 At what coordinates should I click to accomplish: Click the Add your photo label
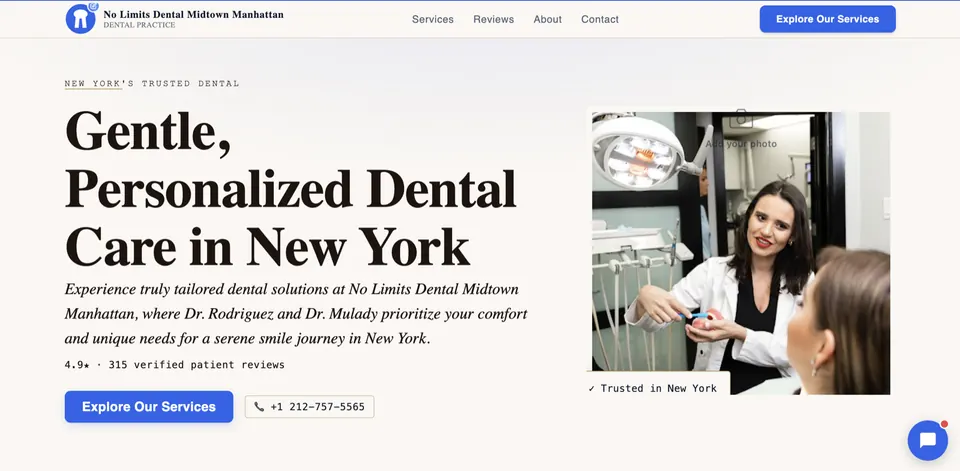pyautogui.click(x=741, y=144)
